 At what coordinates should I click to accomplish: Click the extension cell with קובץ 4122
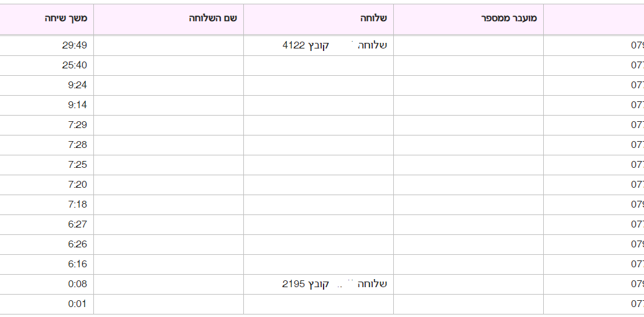335,45
